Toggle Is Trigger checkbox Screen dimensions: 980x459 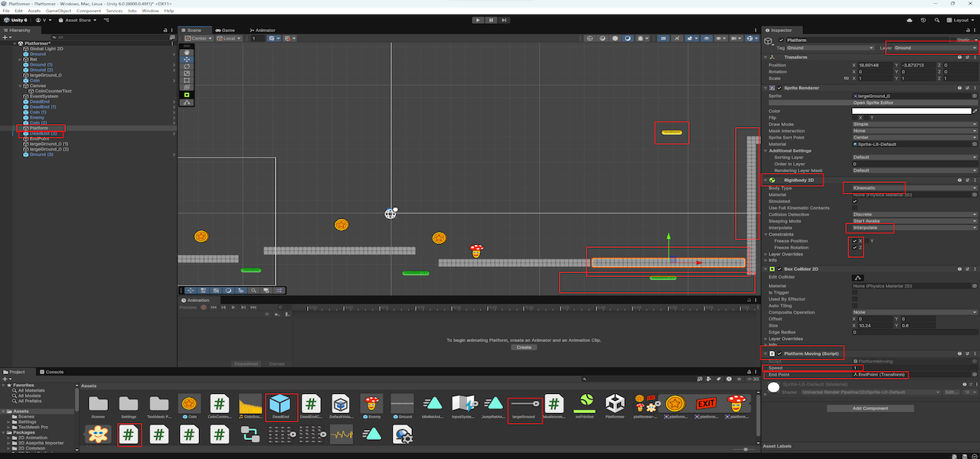[x=855, y=292]
